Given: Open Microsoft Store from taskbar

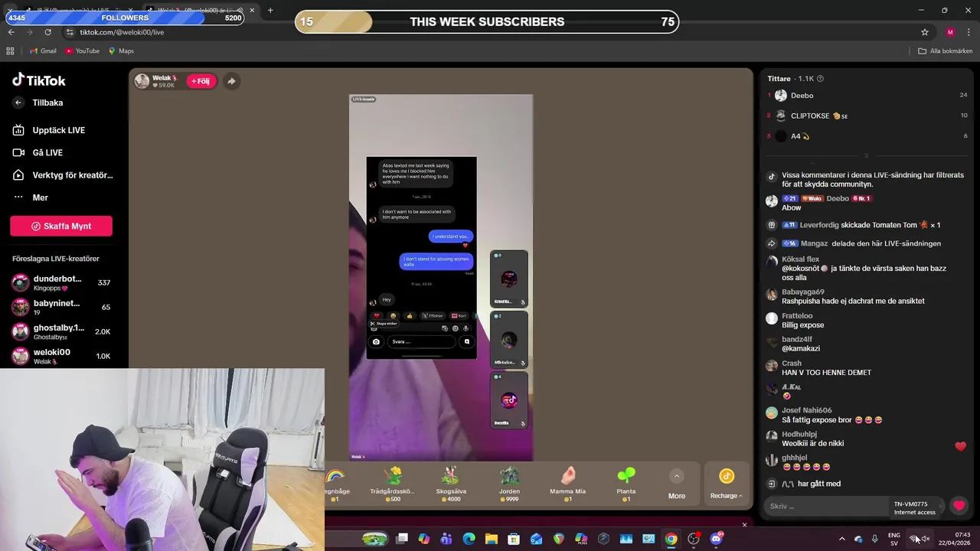Looking at the screenshot, I should pyautogui.click(x=514, y=539).
